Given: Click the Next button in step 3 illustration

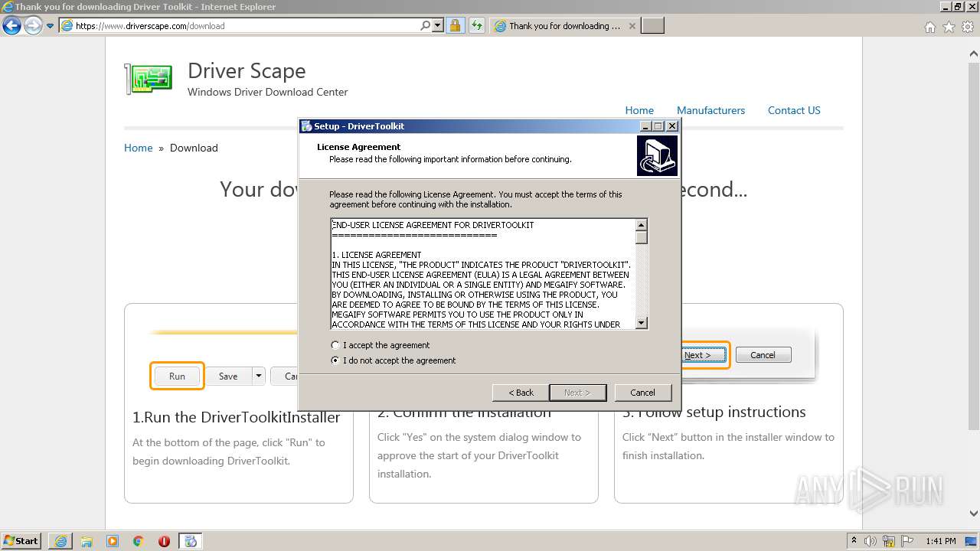Looking at the screenshot, I should tap(703, 355).
